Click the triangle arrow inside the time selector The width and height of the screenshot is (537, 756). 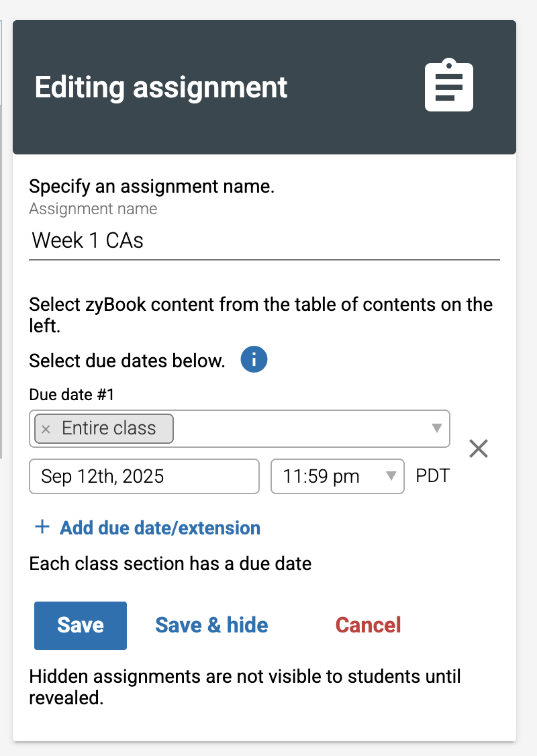point(391,476)
